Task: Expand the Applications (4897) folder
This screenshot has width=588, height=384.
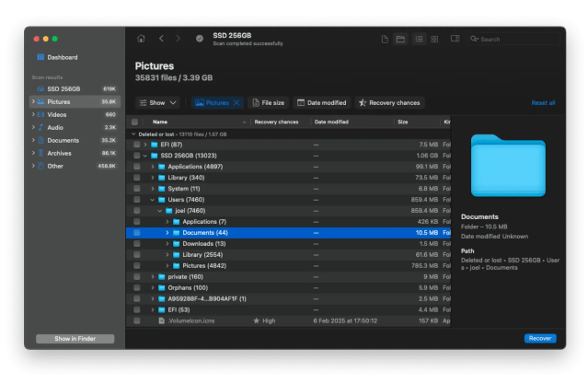Action: (x=153, y=167)
